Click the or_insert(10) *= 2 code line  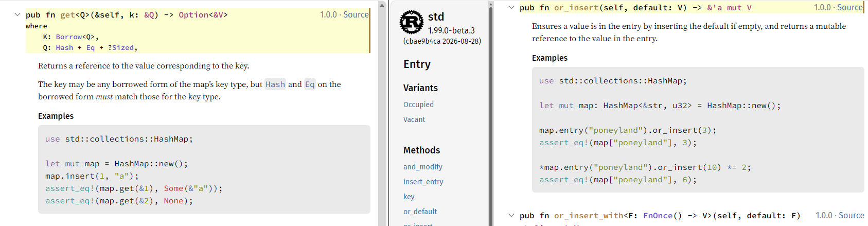(x=645, y=167)
